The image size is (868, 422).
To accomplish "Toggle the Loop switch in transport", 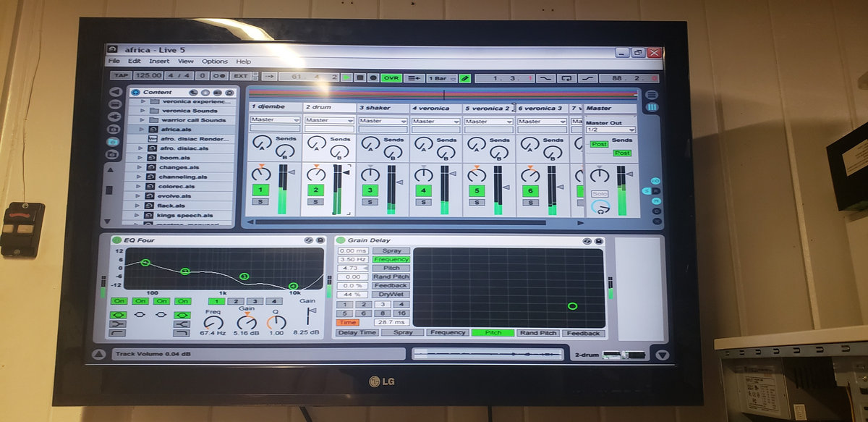I will pyautogui.click(x=566, y=77).
